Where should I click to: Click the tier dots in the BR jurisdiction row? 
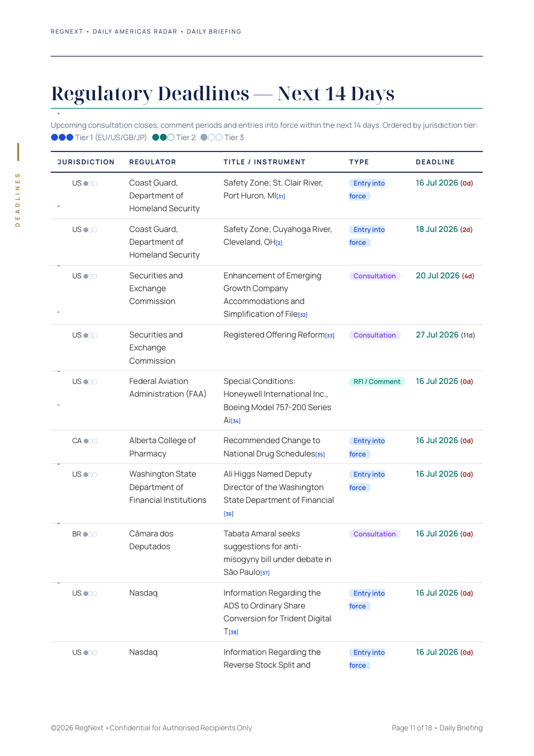(90, 534)
